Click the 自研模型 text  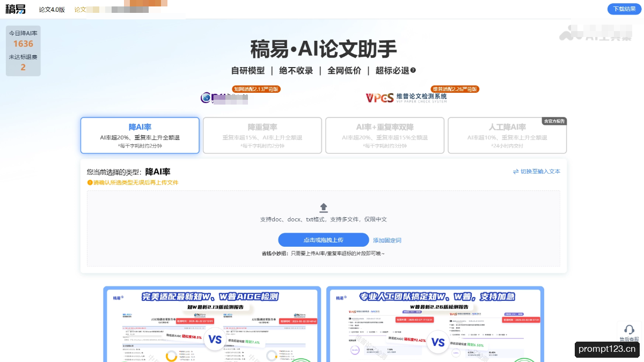coord(248,70)
